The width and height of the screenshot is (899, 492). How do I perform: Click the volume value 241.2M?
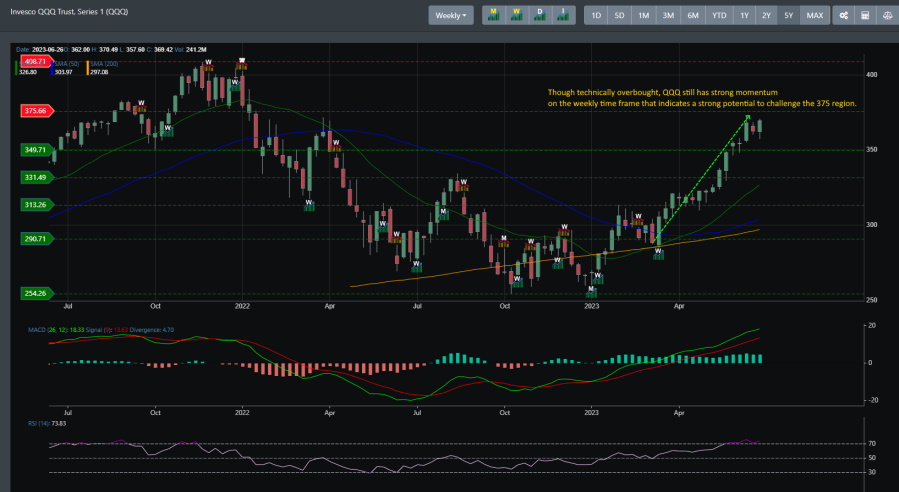[196, 50]
